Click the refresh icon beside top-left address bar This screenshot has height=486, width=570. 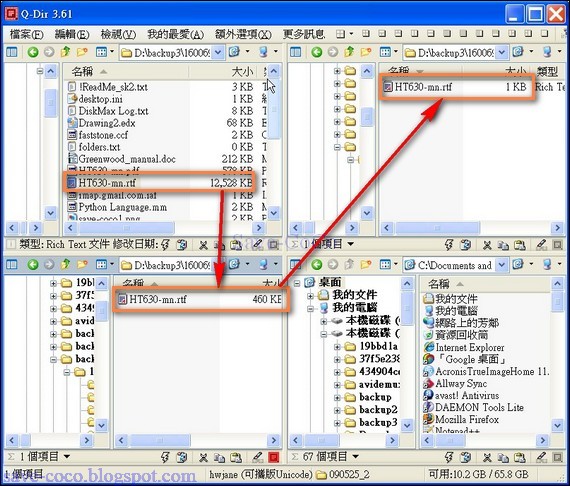(234, 52)
